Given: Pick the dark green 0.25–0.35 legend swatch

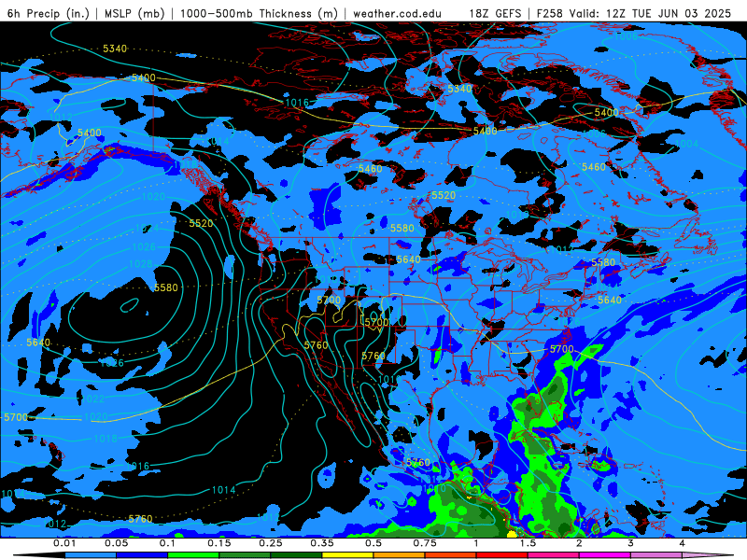Looking at the screenshot, I should click(x=296, y=555).
